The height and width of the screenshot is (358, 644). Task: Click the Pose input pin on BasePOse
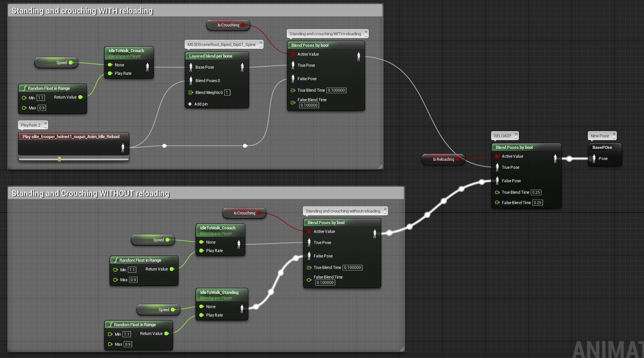pos(594,158)
